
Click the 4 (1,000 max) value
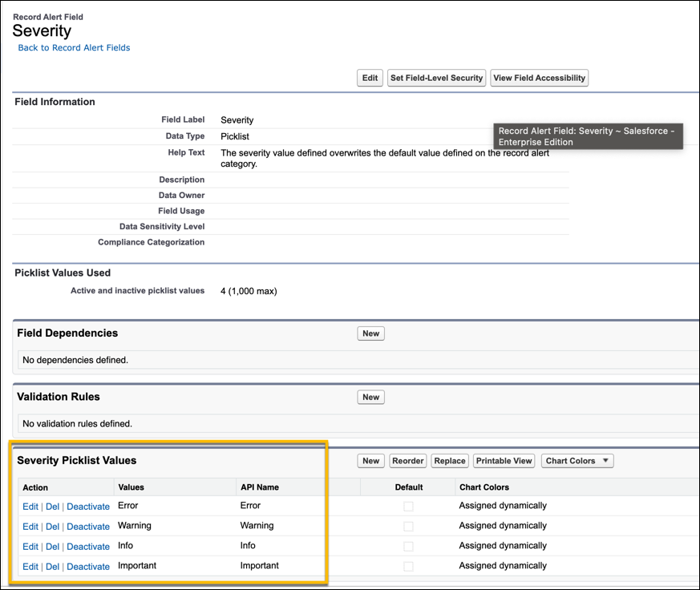click(249, 292)
